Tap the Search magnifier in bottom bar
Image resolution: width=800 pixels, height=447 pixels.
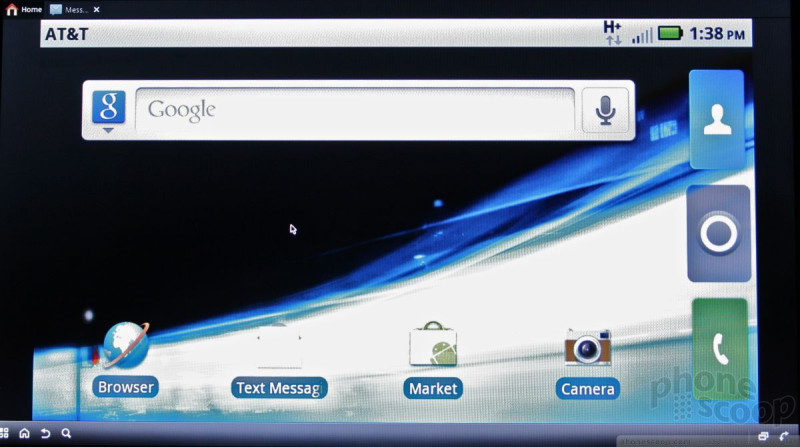(x=66, y=433)
